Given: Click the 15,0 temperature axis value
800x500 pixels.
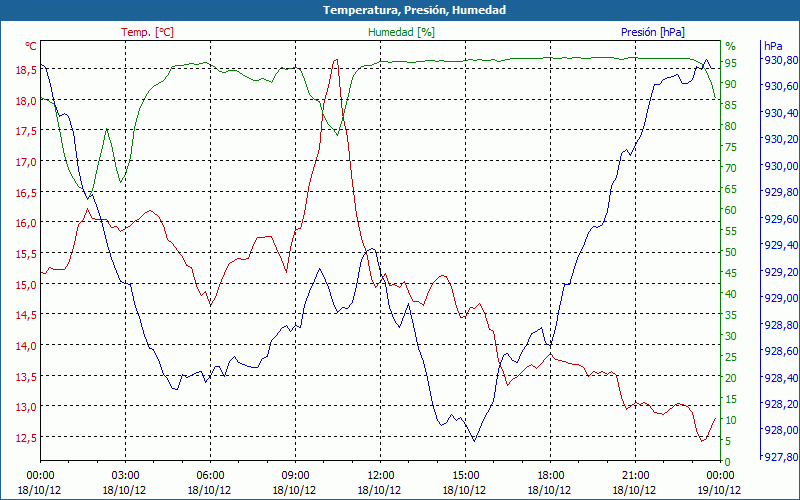Looking at the screenshot, I should [26, 284].
